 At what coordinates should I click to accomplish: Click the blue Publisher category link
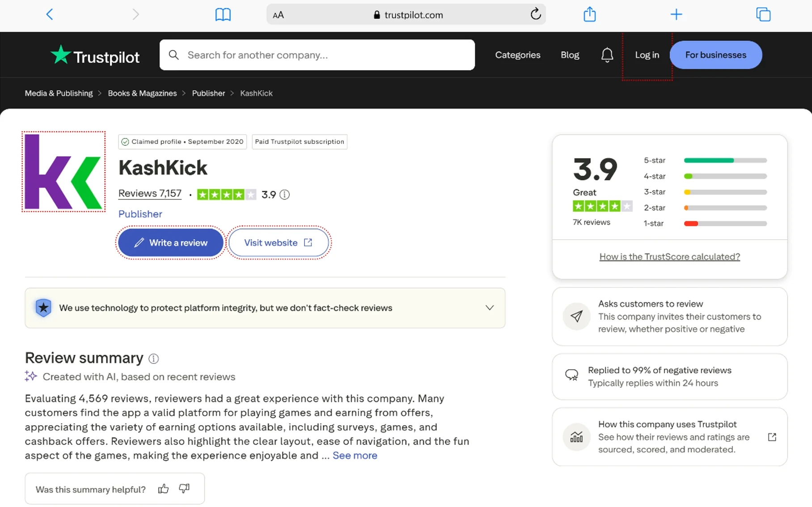pyautogui.click(x=140, y=214)
